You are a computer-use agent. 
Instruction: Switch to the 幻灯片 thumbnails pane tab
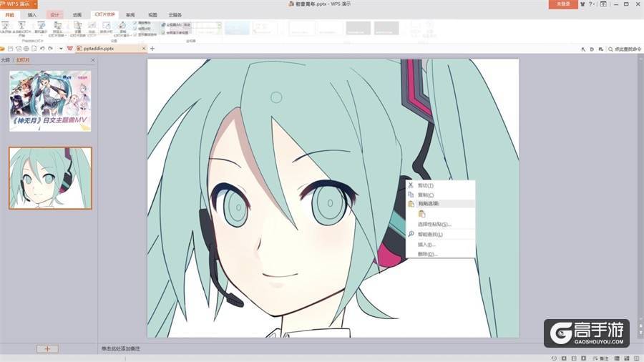coord(23,60)
